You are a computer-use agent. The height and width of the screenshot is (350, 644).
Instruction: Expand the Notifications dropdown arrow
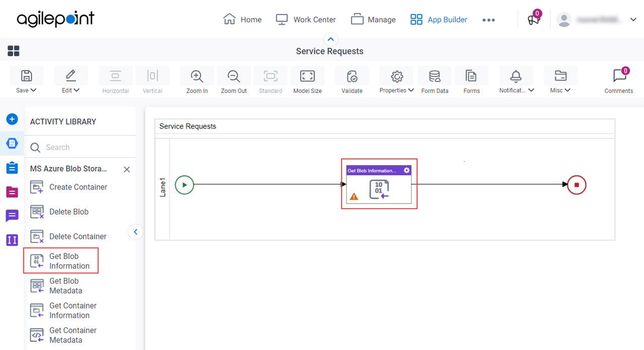coord(531,91)
